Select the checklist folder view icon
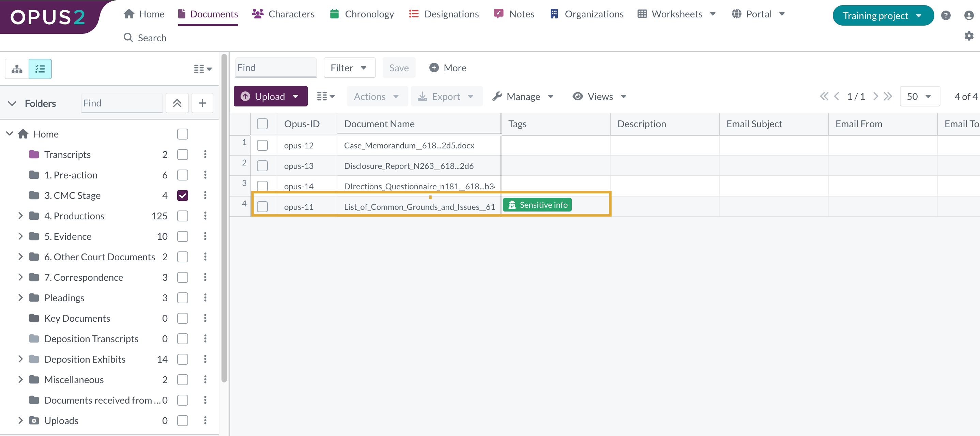Viewport: 980px width, 436px height. click(40, 69)
